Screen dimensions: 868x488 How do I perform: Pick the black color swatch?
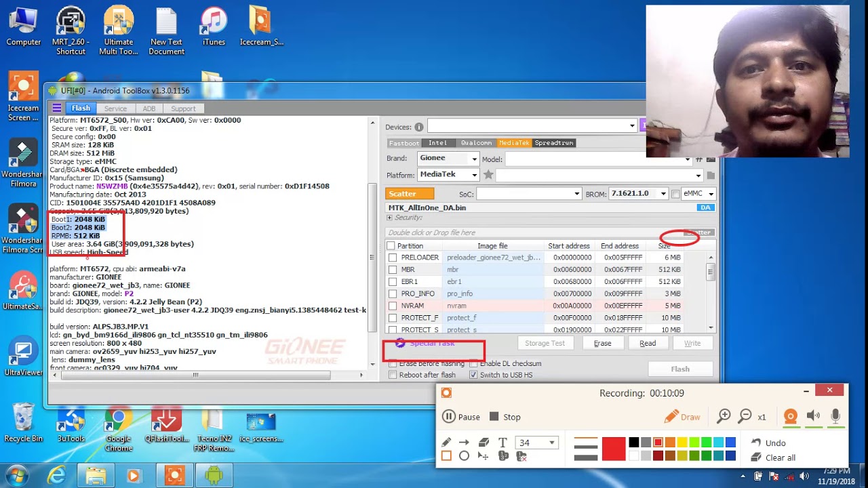pyautogui.click(x=634, y=443)
